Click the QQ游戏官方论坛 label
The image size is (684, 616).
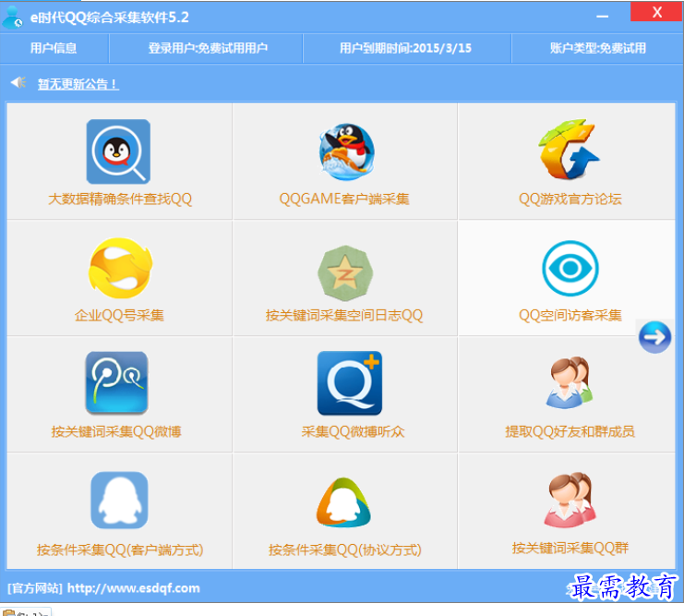[x=570, y=199]
